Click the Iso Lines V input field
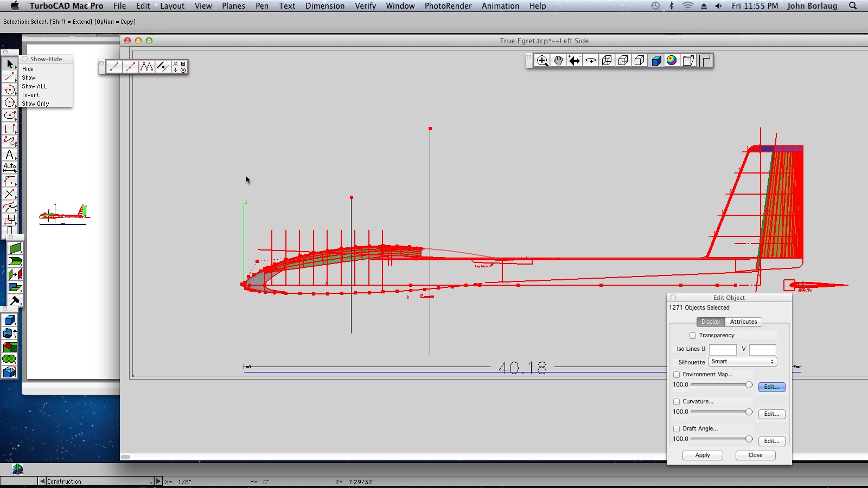The width and height of the screenshot is (868, 488). [762, 350]
